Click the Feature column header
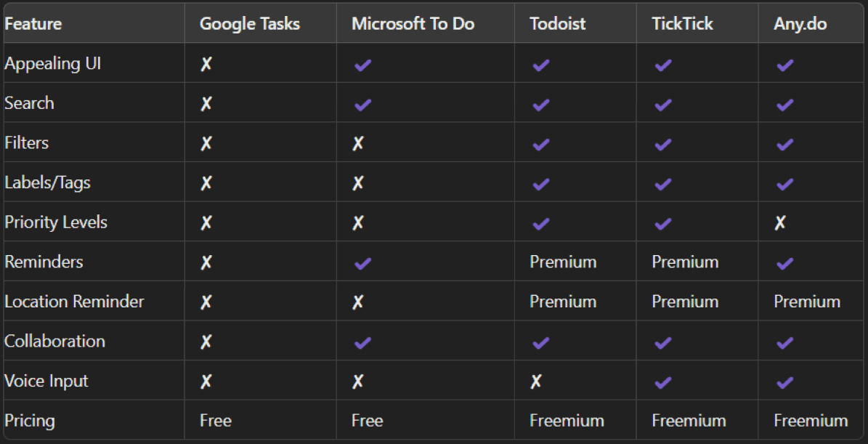 [x=33, y=23]
